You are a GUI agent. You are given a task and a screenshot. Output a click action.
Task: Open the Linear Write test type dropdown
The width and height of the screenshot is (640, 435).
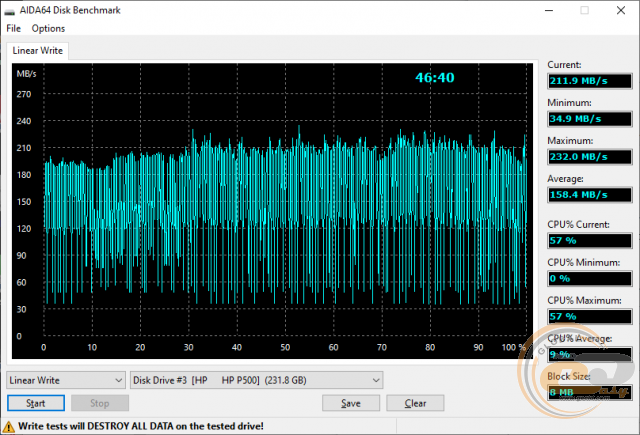coord(66,380)
